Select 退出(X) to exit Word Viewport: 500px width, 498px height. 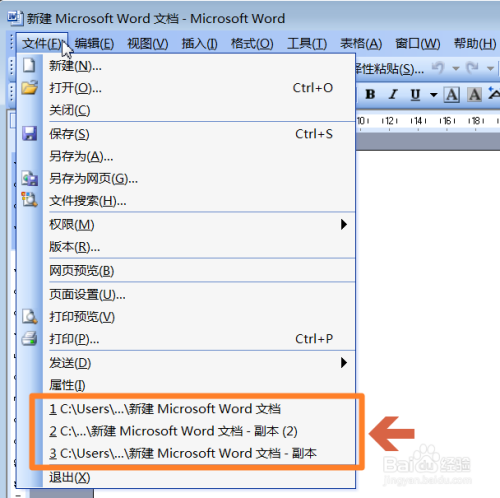pos(186,477)
